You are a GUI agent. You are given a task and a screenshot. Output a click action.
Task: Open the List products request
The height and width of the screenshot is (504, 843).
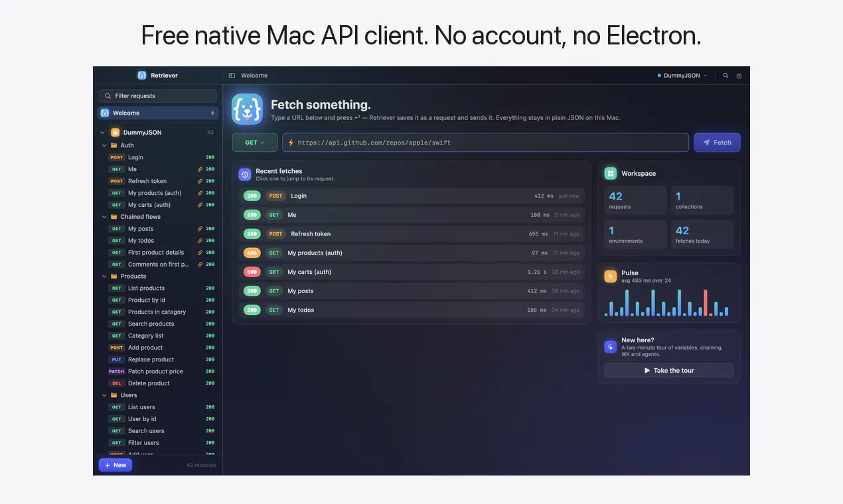[x=157, y=288]
